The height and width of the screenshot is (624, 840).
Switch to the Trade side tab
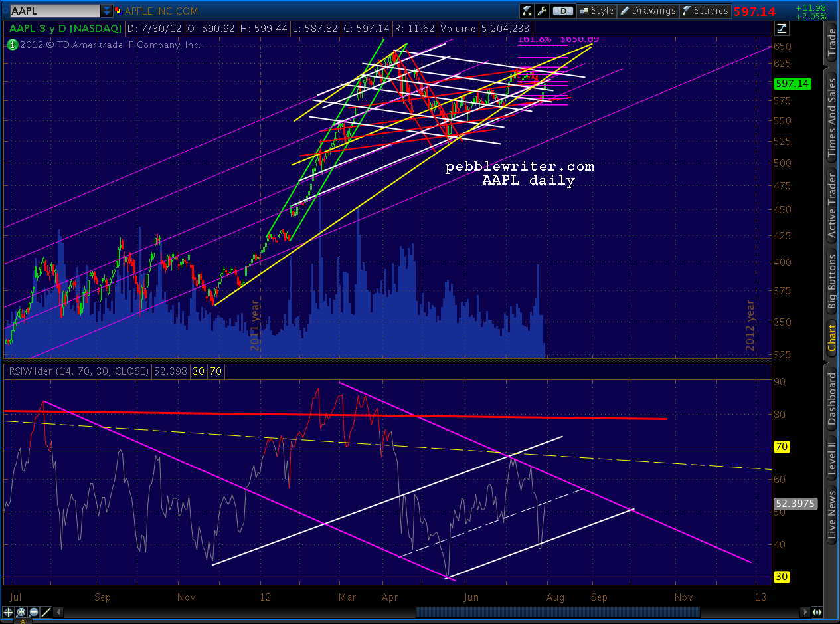click(831, 43)
